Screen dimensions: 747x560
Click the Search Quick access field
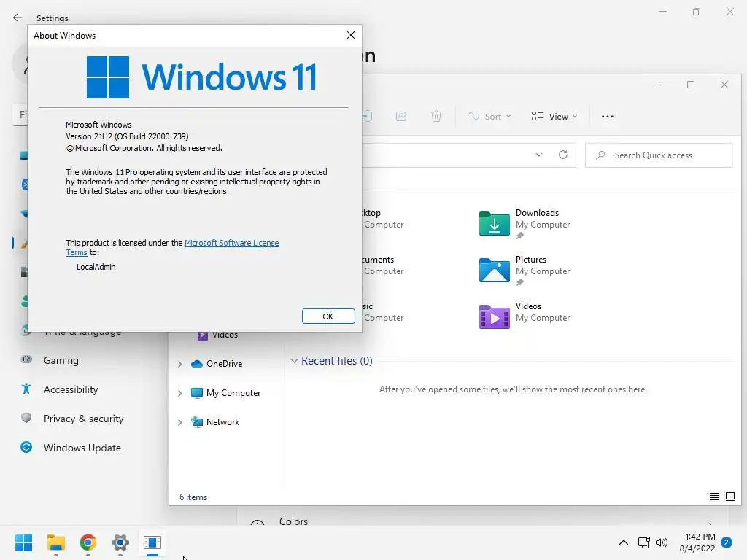tap(659, 155)
